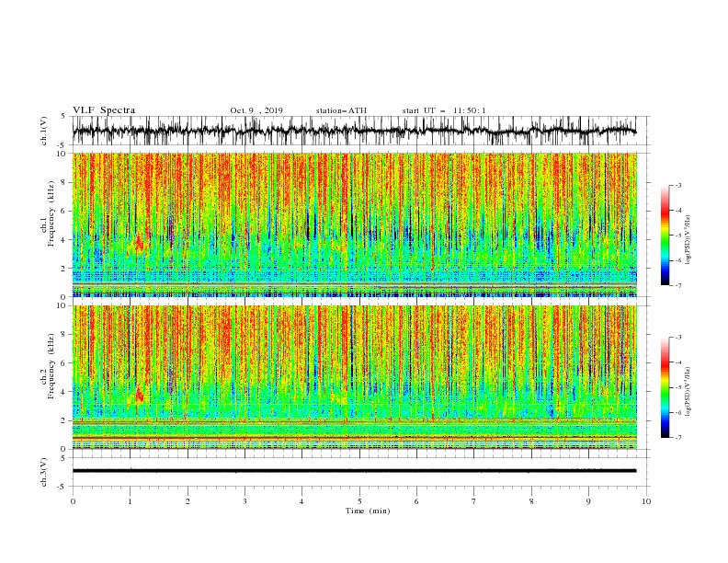Viewport: 728px width, 563px height.
Task: Click the ch.2 colorbar log(PSD) label
Action: click(x=688, y=392)
